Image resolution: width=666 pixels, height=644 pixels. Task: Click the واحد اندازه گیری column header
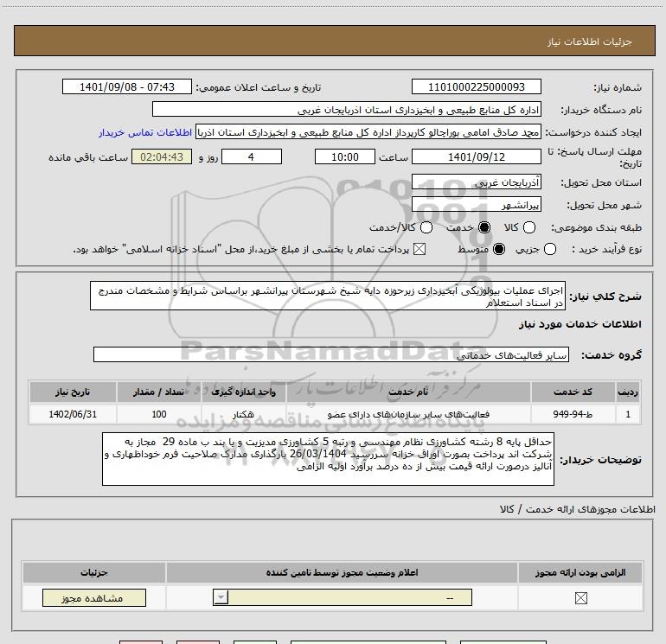[243, 392]
